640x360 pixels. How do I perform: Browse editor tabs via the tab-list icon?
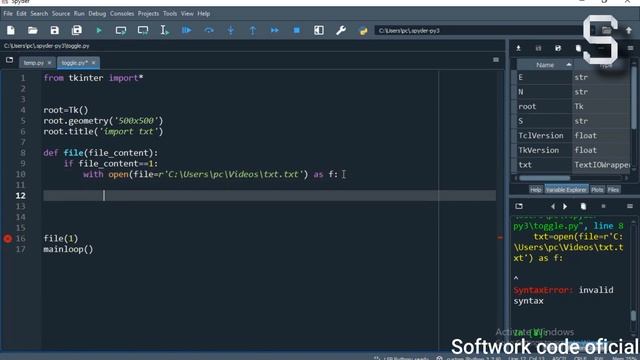pyautogui.click(x=9, y=60)
